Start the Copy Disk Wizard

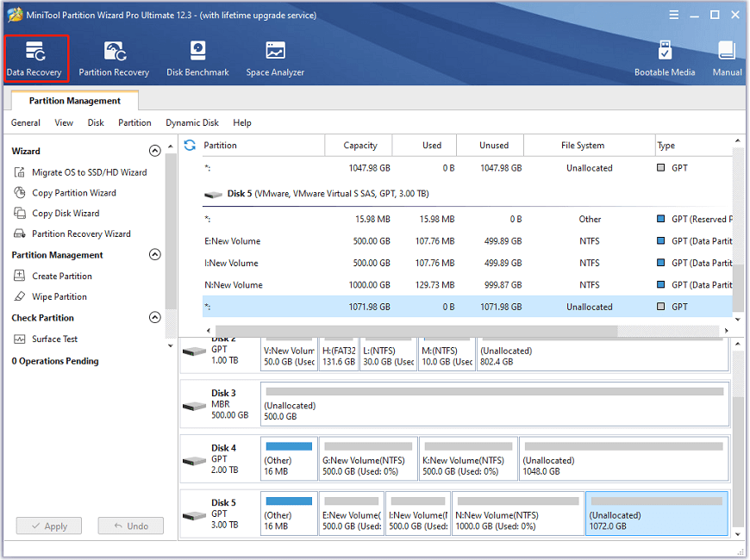point(57,214)
